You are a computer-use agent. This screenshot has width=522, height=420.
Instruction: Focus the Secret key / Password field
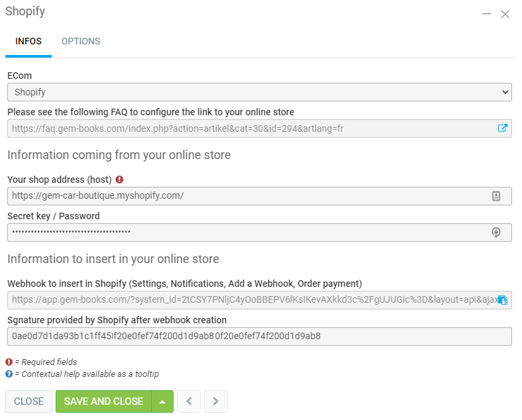(245, 233)
